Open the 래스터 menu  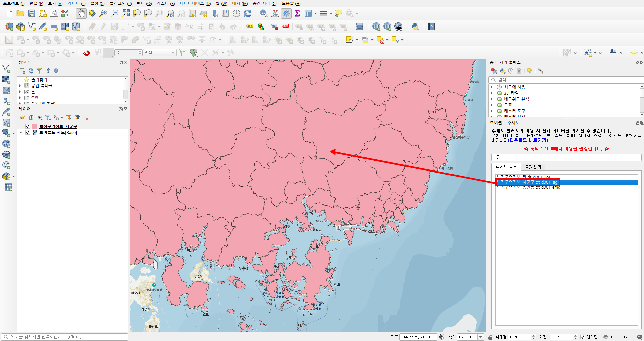point(166,3)
